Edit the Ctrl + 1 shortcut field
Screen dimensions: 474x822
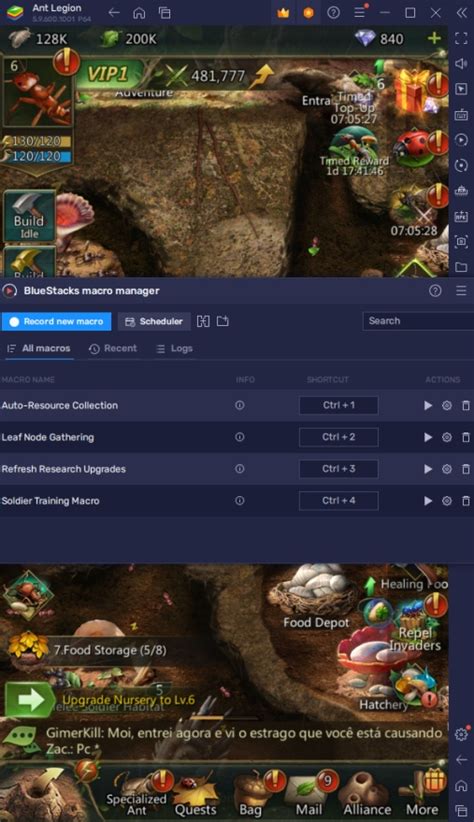(x=339, y=405)
